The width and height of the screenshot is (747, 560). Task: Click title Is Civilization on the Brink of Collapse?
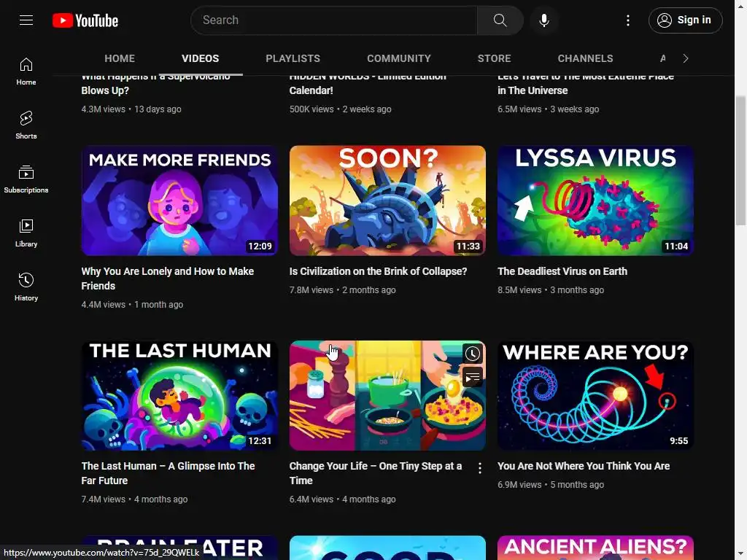[x=378, y=271]
